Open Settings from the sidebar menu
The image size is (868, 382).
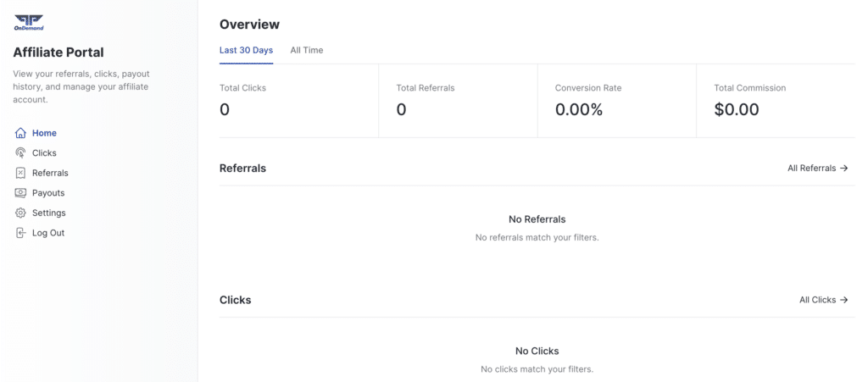(x=48, y=213)
